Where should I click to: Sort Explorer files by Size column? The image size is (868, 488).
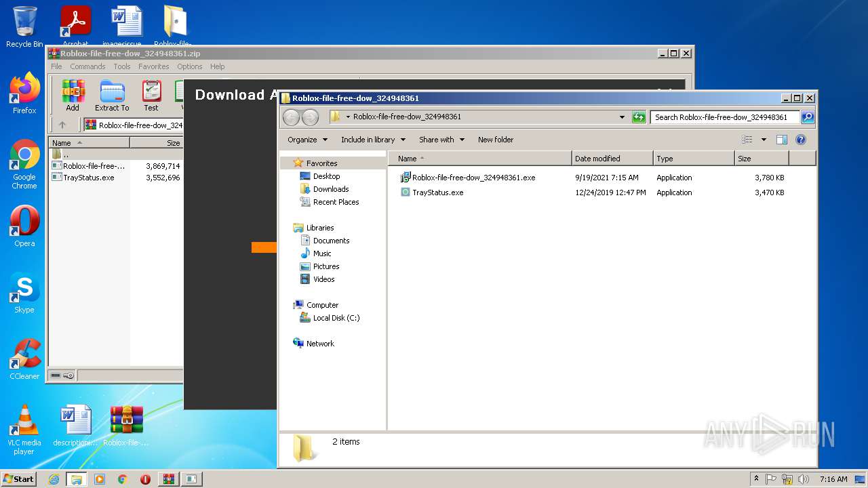(762, 159)
